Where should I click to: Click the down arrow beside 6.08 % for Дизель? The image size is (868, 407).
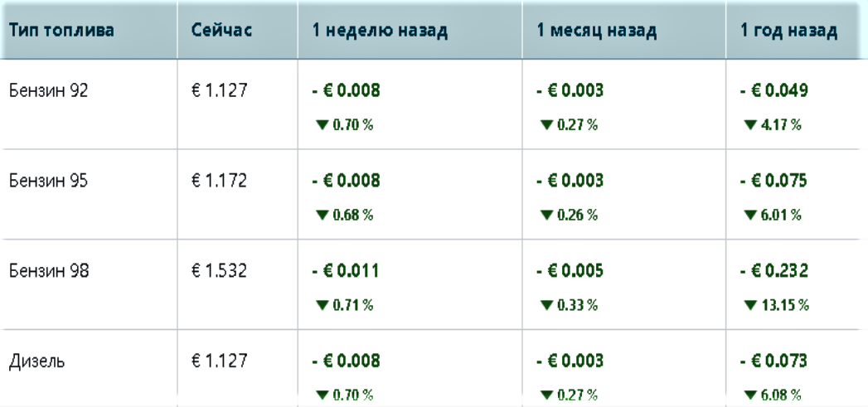(x=749, y=395)
